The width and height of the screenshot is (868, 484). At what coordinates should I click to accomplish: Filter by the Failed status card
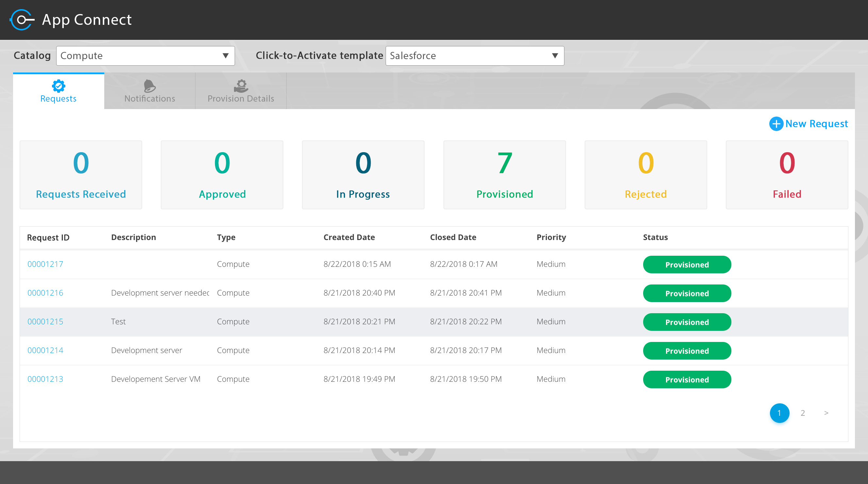[x=787, y=175]
